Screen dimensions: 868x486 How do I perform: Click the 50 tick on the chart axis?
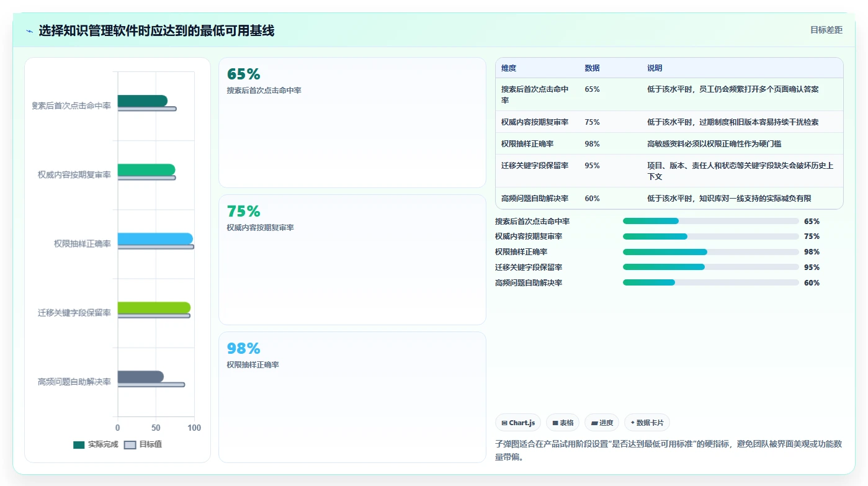(156, 428)
